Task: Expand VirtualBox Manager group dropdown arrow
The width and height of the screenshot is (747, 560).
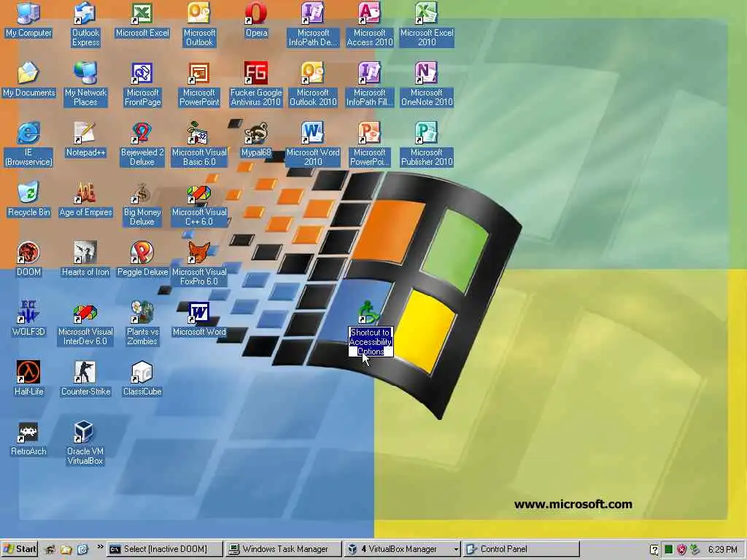Action: coord(456,550)
